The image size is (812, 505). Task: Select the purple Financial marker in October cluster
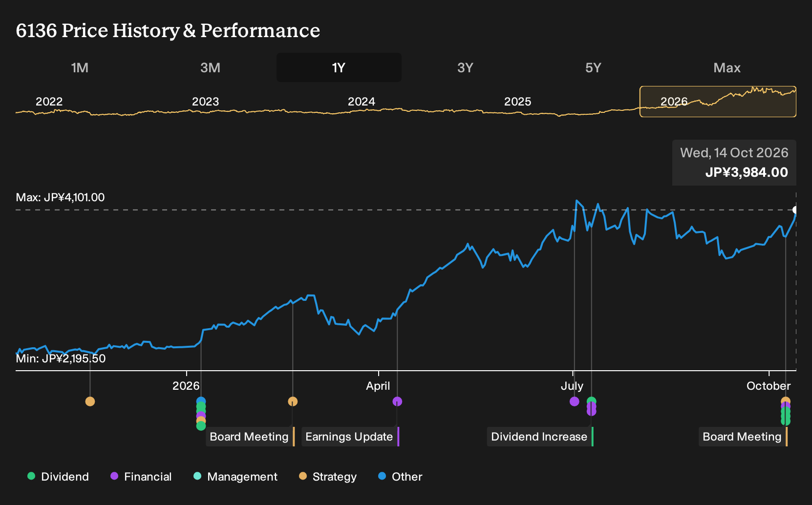[x=786, y=405]
